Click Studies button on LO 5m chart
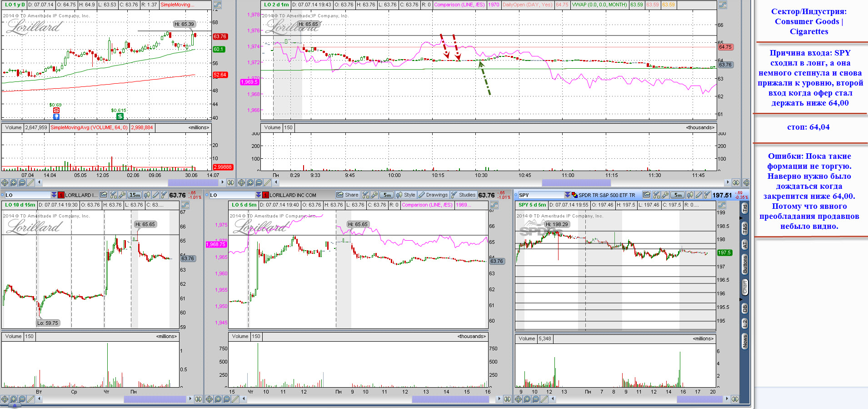 [464, 195]
